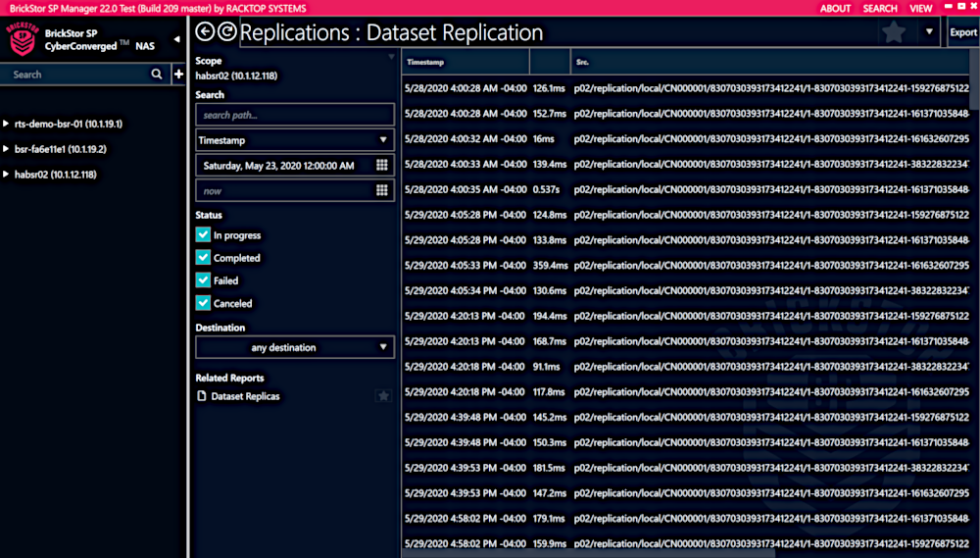The height and width of the screenshot is (558, 980).
Task: Click the 181.5ms duration cell
Action: (549, 468)
